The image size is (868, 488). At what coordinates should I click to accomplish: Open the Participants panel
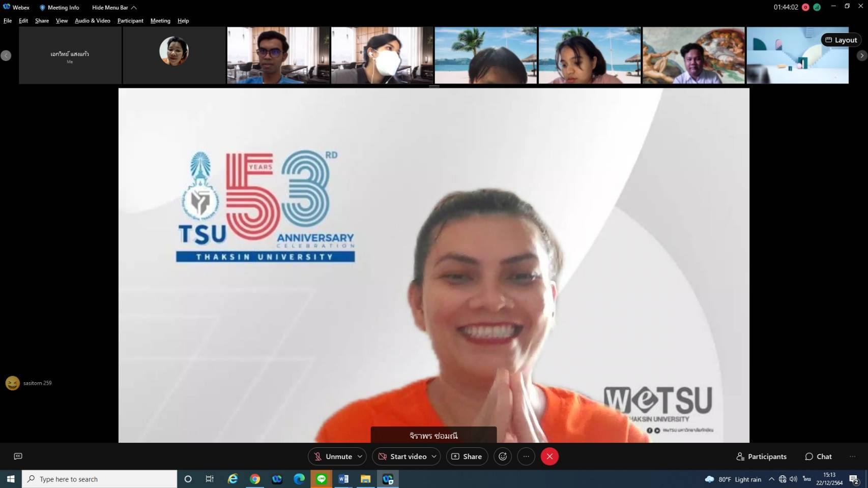762,456
